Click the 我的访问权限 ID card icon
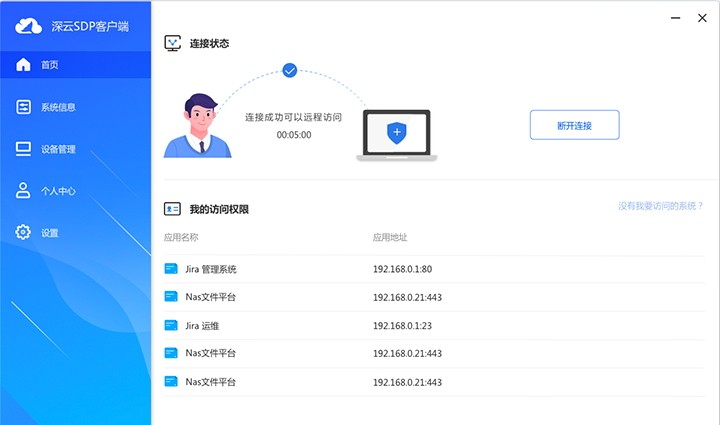The height and width of the screenshot is (425, 720). (172, 209)
